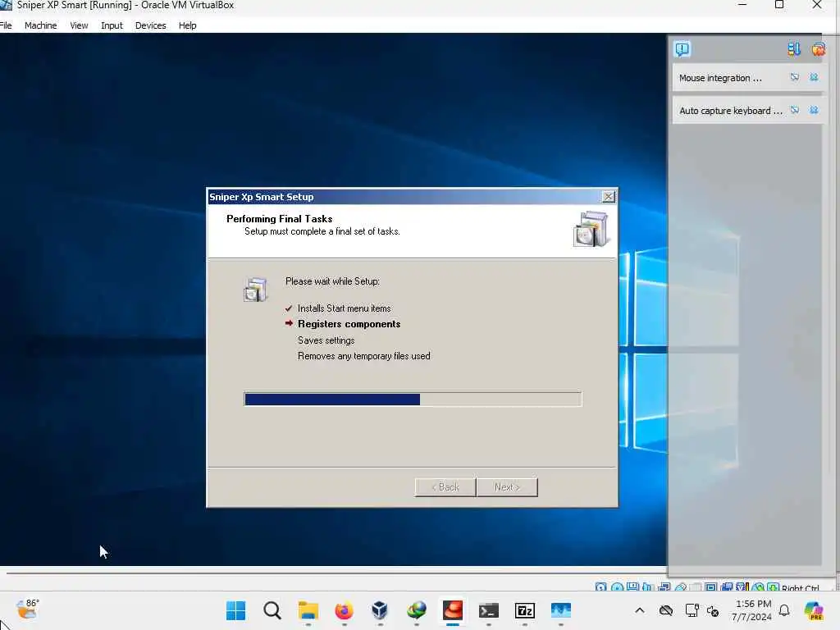Image resolution: width=840 pixels, height=630 pixels.
Task: Launch Firefox from taskbar
Action: tap(344, 610)
